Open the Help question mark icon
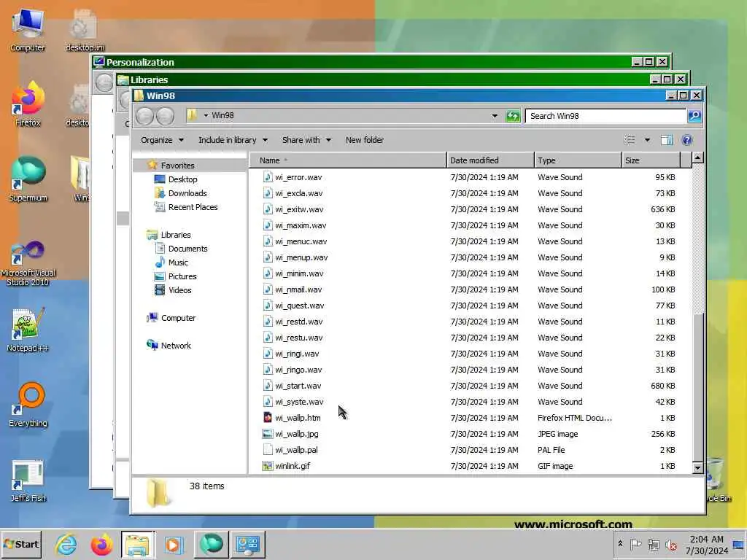Image resolution: width=747 pixels, height=560 pixels. point(686,140)
